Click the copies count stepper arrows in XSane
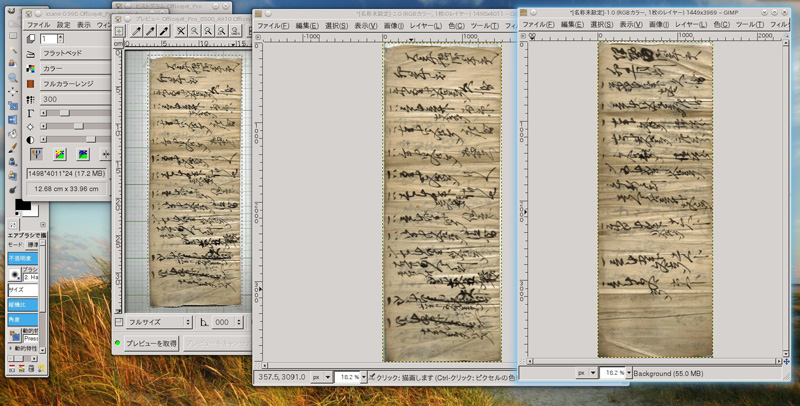The height and width of the screenshot is (406, 800). pos(61,39)
